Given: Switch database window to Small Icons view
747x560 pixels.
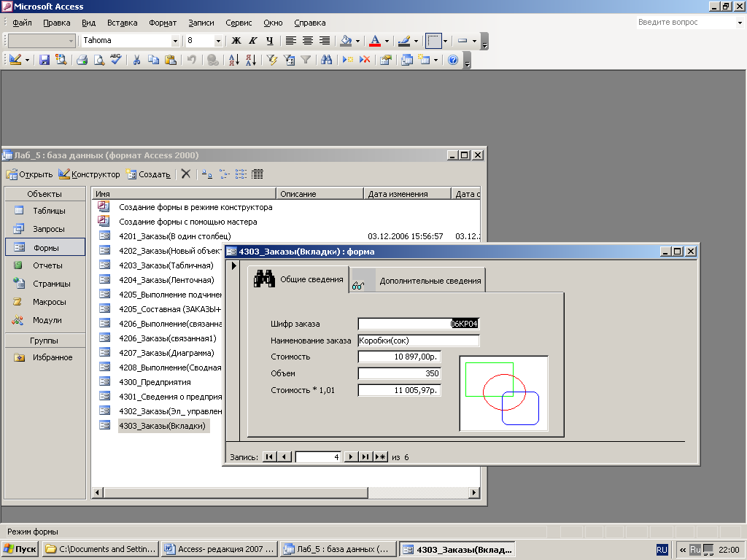Looking at the screenshot, I should [224, 174].
